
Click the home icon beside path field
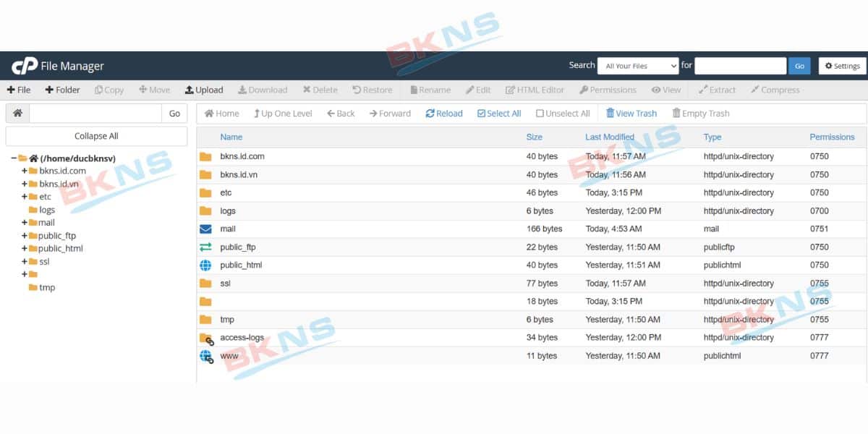click(17, 113)
